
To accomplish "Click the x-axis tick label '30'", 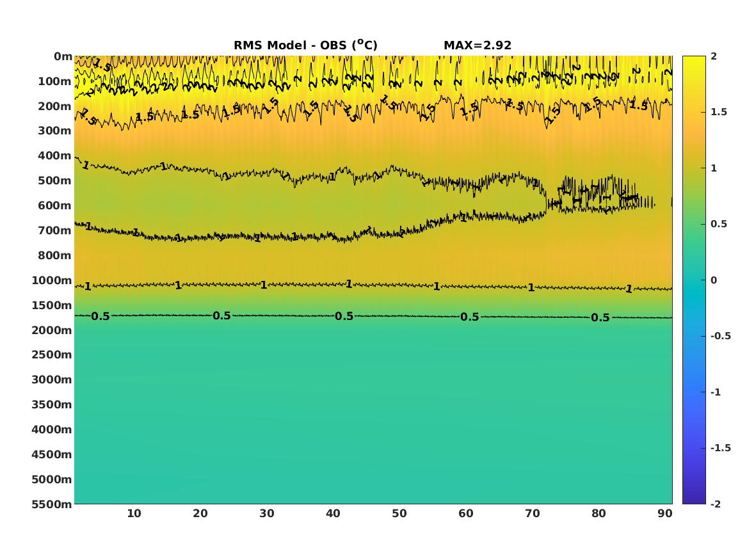I will coord(267,514).
